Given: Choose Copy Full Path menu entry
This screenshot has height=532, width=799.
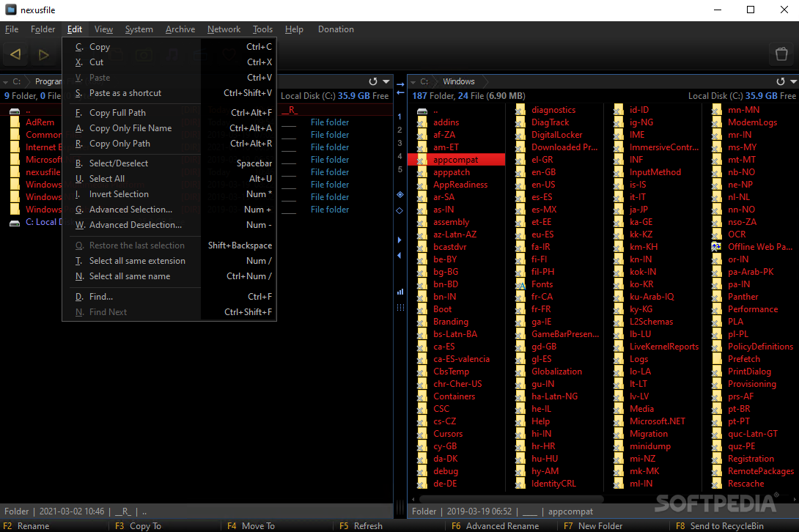Looking at the screenshot, I should coord(169,113).
